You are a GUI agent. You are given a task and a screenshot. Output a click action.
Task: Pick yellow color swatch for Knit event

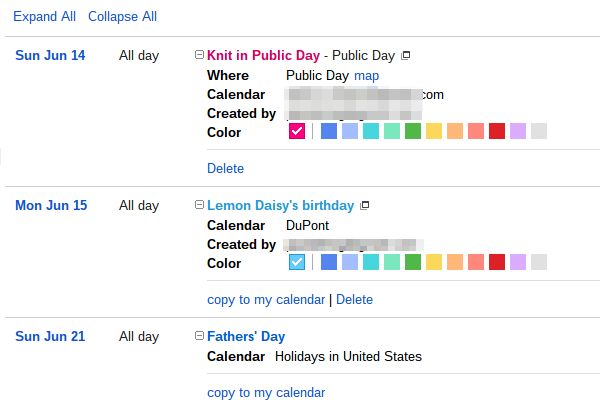(x=434, y=131)
